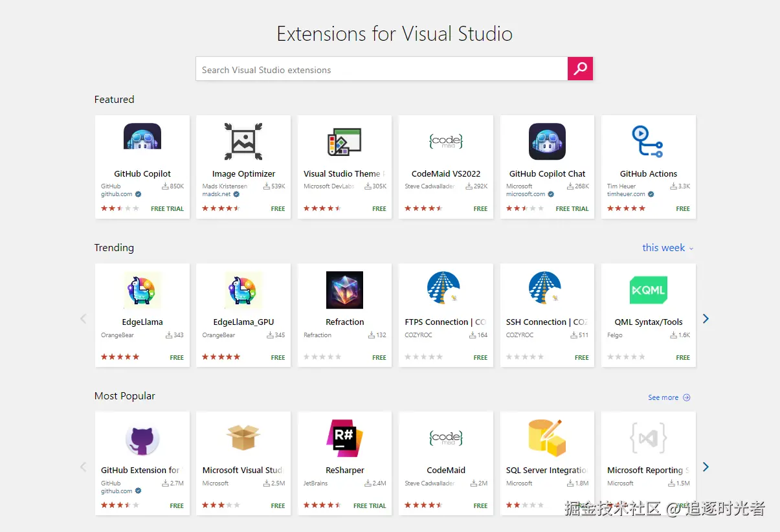The width and height of the screenshot is (780, 532).
Task: Open the ReSharper title
Action: pos(344,470)
